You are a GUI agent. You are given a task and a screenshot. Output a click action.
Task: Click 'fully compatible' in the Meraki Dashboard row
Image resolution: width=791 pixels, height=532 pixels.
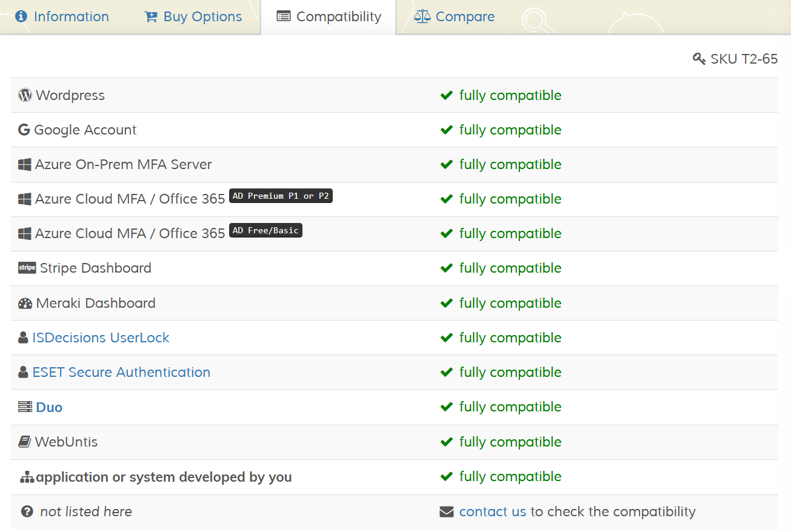click(510, 303)
